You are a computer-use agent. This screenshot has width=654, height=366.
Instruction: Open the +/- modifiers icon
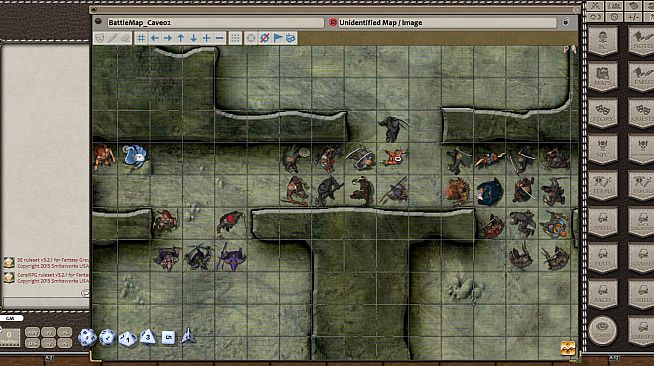click(x=634, y=17)
